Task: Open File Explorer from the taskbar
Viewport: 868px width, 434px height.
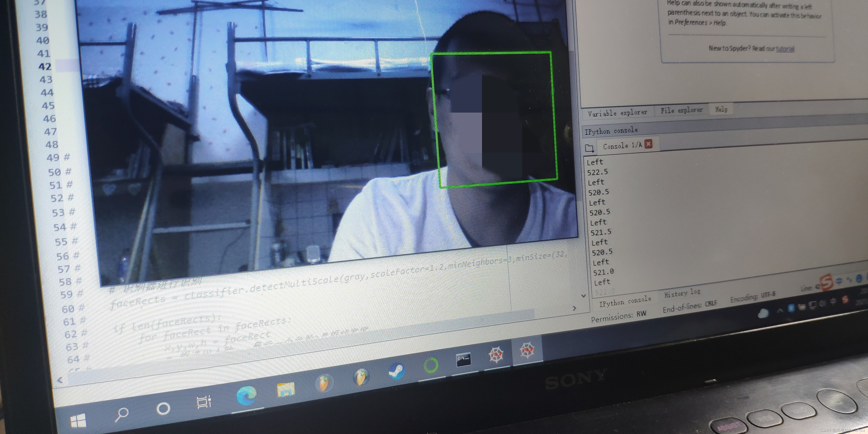Action: [285, 390]
